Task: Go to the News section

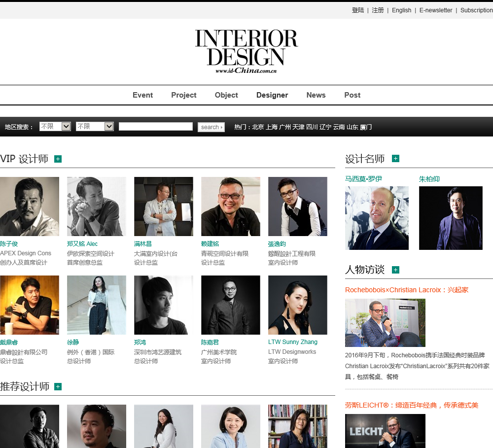Action: [316, 95]
